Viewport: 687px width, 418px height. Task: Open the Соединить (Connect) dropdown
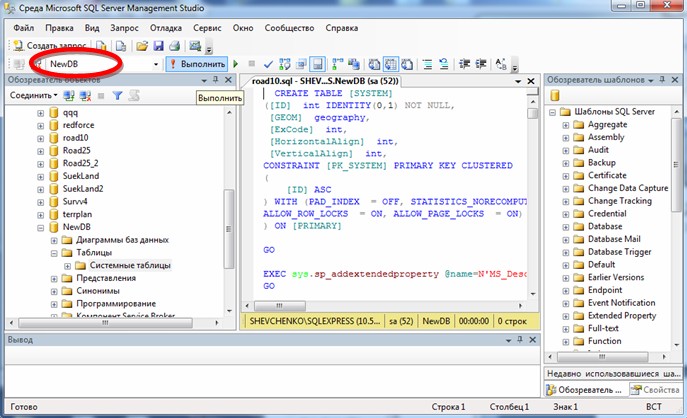pos(32,96)
